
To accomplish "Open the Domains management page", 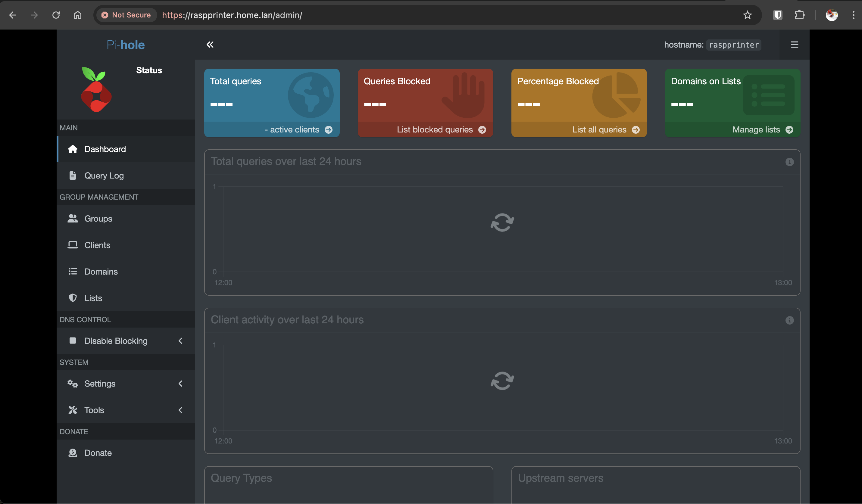I will pyautogui.click(x=101, y=272).
